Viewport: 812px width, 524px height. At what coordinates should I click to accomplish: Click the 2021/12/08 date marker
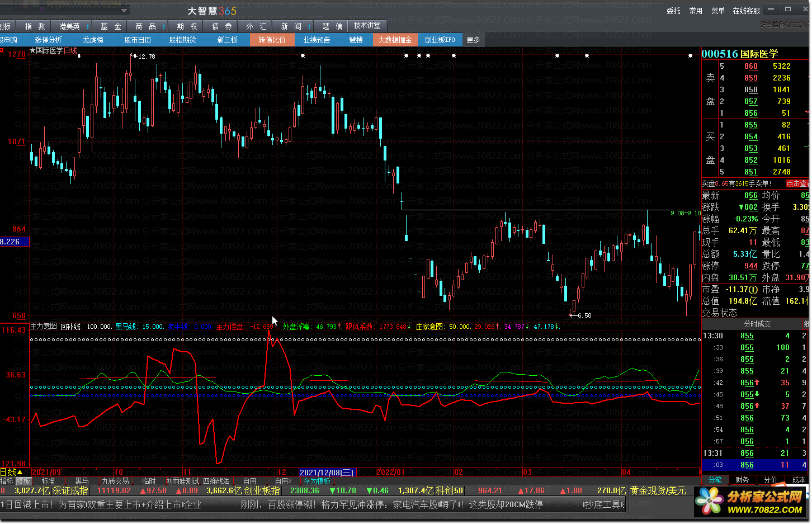click(x=327, y=473)
